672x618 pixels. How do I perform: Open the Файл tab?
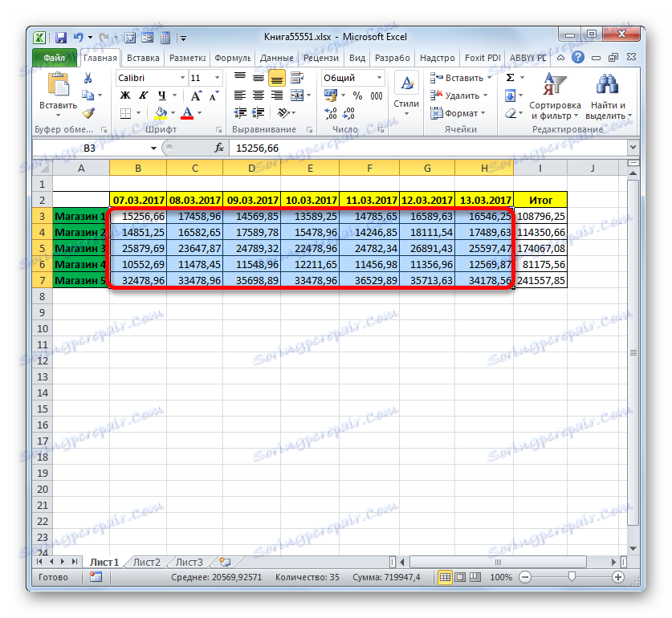pyautogui.click(x=55, y=58)
